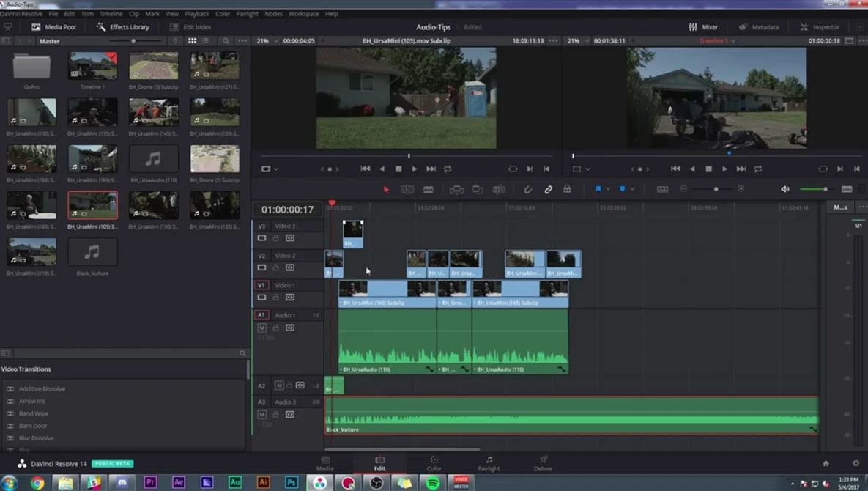Viewport: 868px width, 491px height.
Task: Open the Fairlight menu
Action: 247,13
